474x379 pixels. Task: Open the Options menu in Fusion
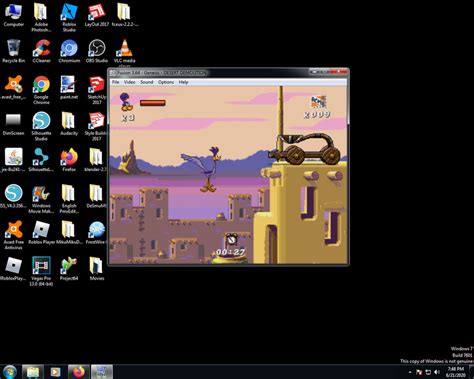(166, 82)
